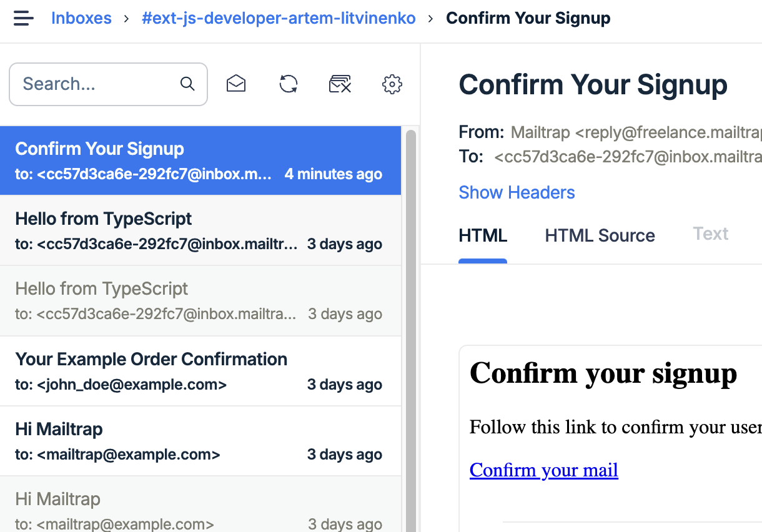Open Your Example Order Confirmation email
Image resolution: width=762 pixels, height=532 pixels.
click(200, 371)
